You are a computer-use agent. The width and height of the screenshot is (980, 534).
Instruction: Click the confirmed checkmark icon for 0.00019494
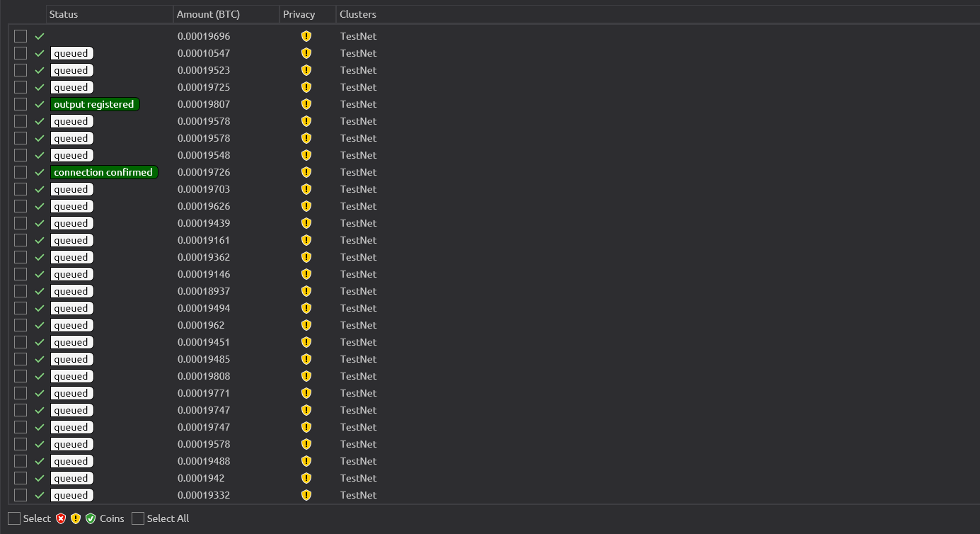[x=40, y=308]
